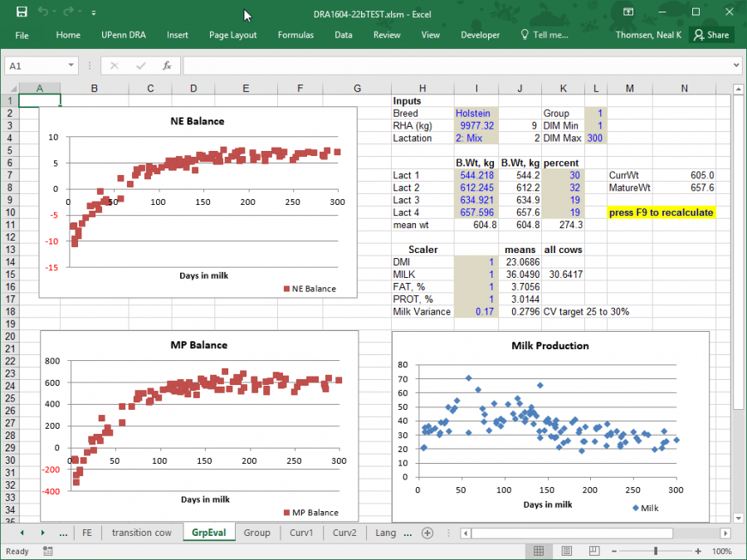Open Customize Quick Access Toolbar dropdown

pyautogui.click(x=94, y=13)
